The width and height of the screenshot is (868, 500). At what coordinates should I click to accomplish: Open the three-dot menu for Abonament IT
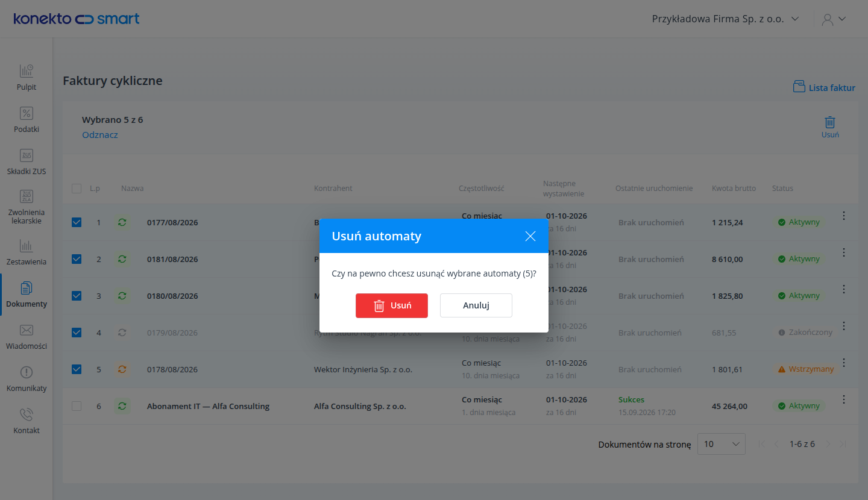coord(844,399)
